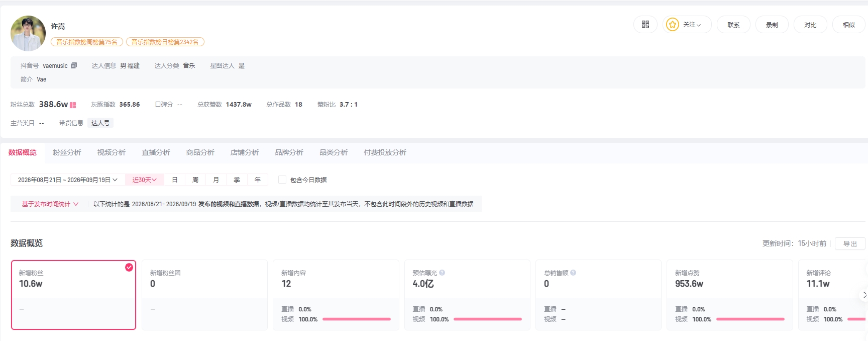
Task: Click the star follow icon
Action: [672, 25]
